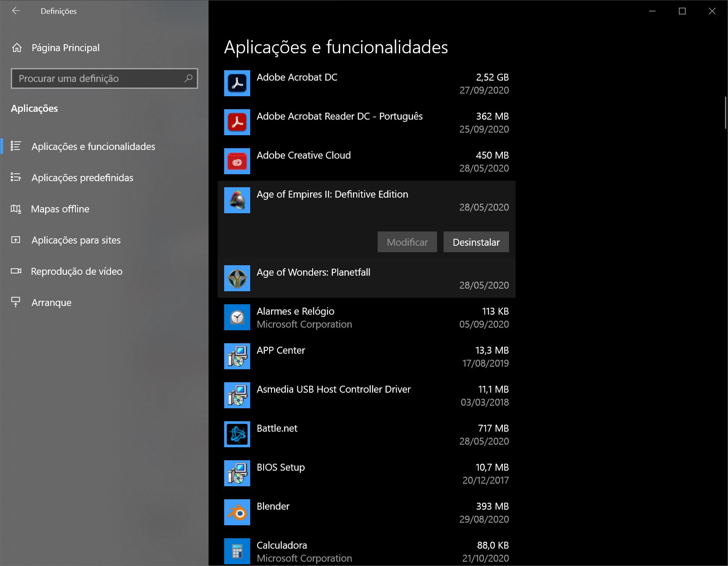Click the Aplicações para sites icon
The height and width of the screenshot is (566, 728).
point(16,240)
